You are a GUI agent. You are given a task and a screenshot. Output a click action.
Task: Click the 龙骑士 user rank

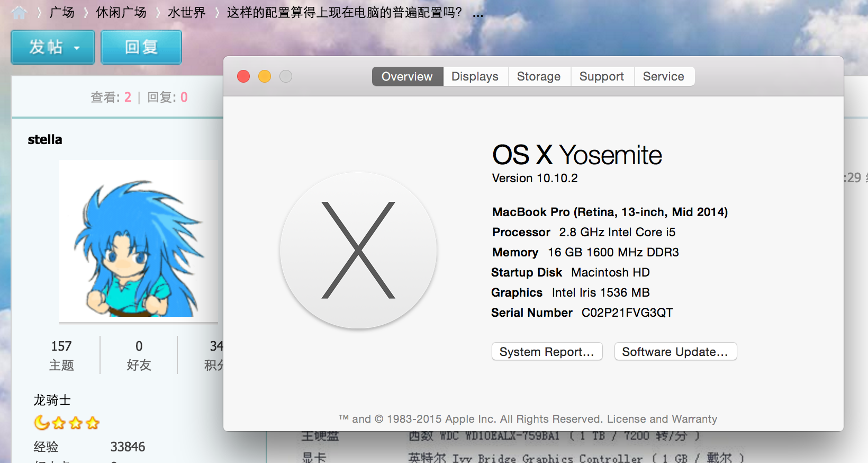[52, 400]
